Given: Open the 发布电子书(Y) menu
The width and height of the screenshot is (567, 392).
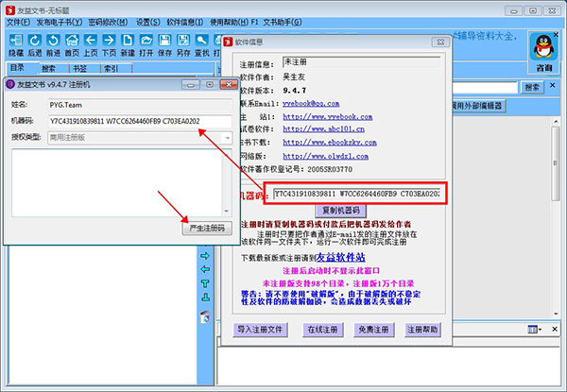Looking at the screenshot, I should [x=60, y=22].
